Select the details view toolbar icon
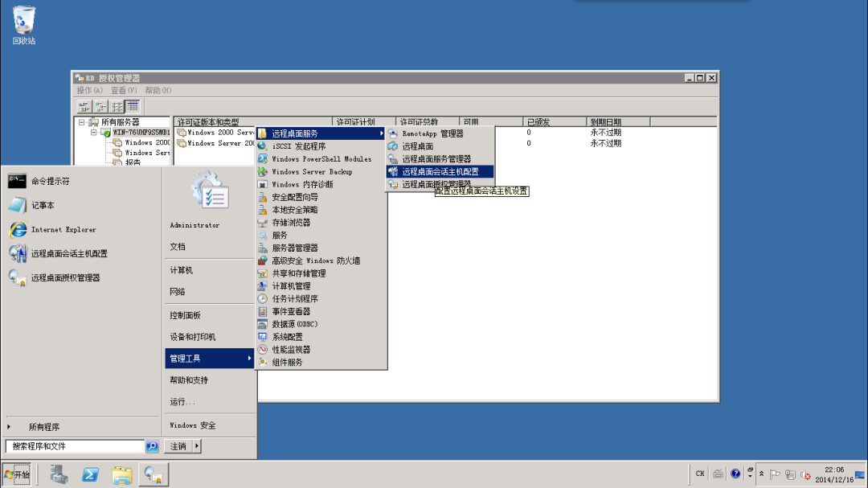 (x=133, y=106)
